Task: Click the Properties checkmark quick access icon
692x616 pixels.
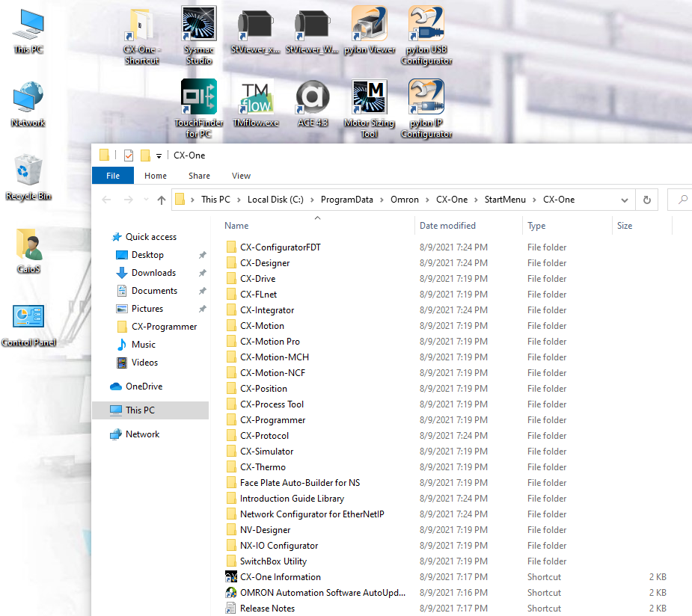Action: click(x=129, y=155)
